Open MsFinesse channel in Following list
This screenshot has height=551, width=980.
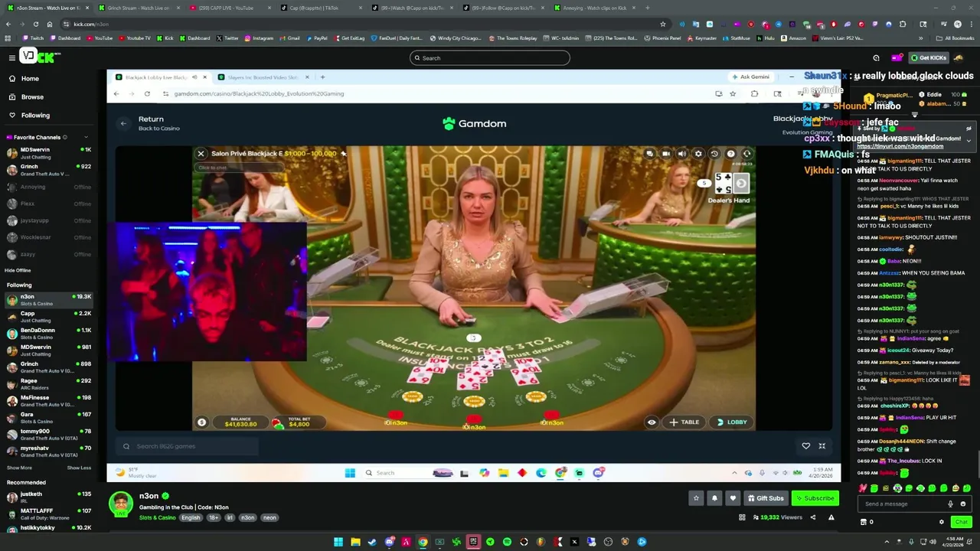(x=49, y=401)
